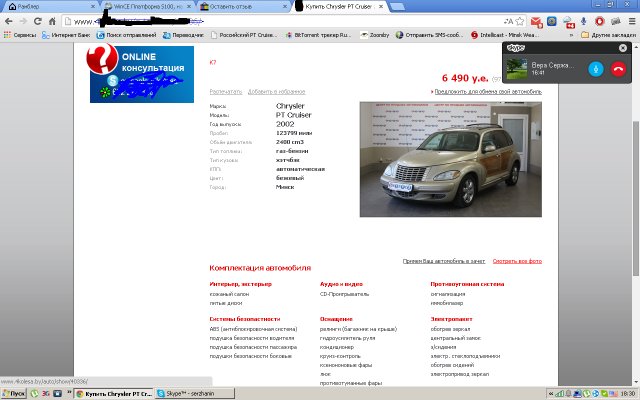Screen dimensions: 640x400
Task: Expand the quick launch overflow chevron
Action: [x=69, y=392]
